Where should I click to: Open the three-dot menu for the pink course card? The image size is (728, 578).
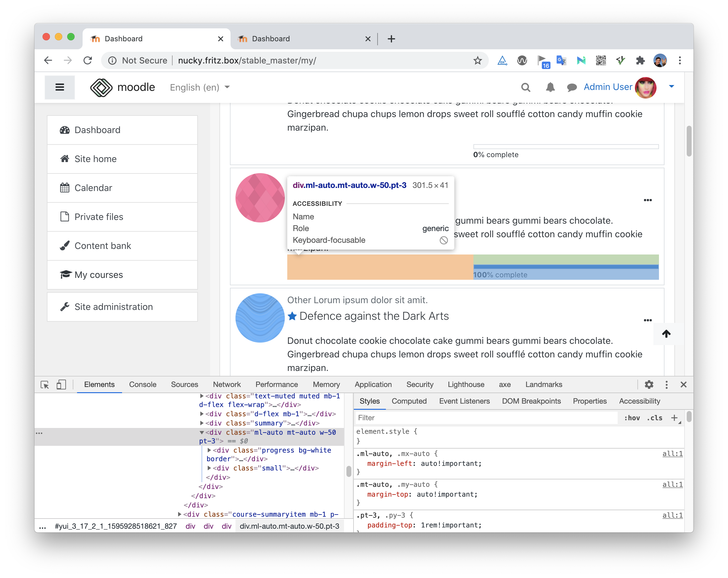[647, 200]
